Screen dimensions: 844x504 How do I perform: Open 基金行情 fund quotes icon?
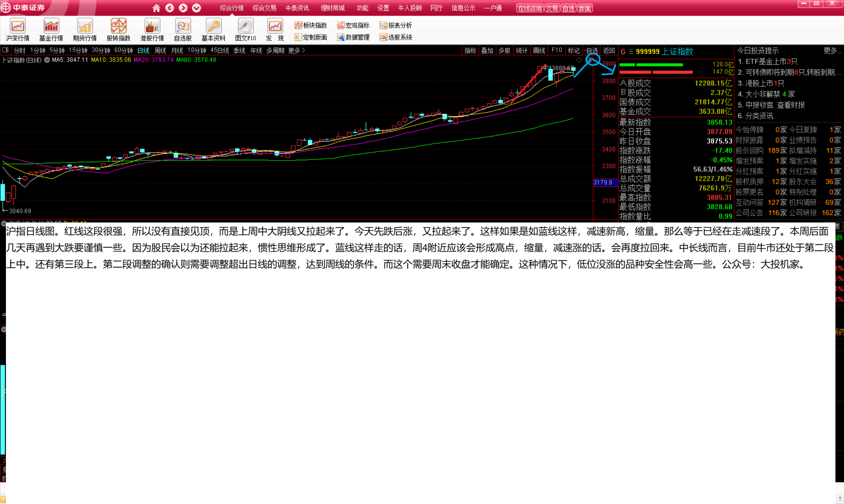coord(51,30)
